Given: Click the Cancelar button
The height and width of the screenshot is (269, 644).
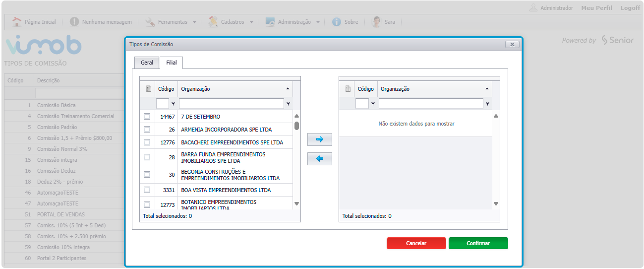Looking at the screenshot, I should tap(416, 243).
